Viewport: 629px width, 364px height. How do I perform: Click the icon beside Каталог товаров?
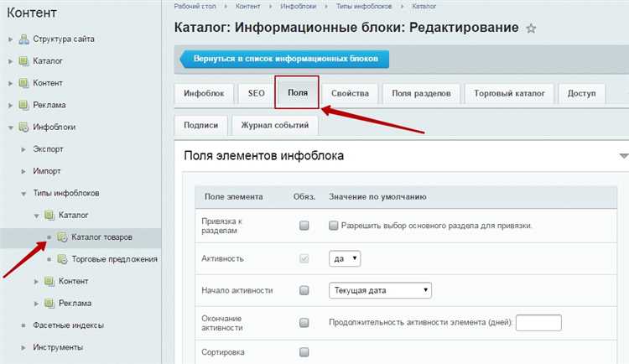(x=62, y=237)
